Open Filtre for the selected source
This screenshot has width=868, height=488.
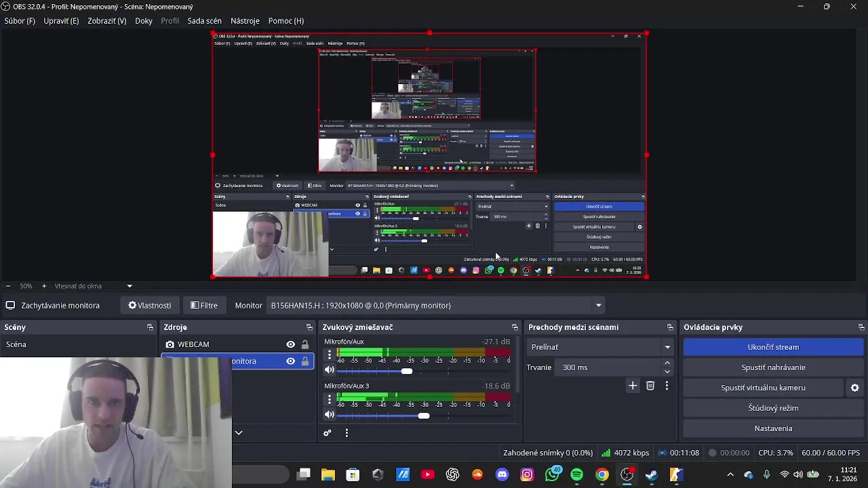coord(204,306)
